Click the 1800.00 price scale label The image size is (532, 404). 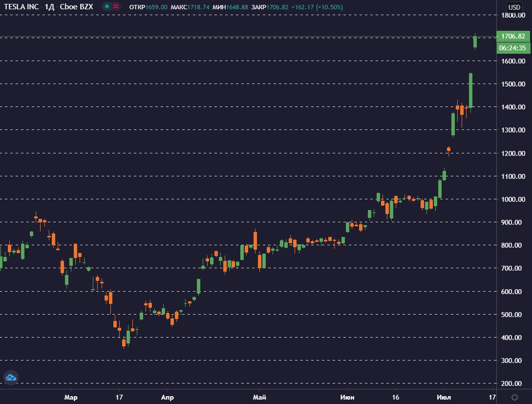pyautogui.click(x=513, y=15)
